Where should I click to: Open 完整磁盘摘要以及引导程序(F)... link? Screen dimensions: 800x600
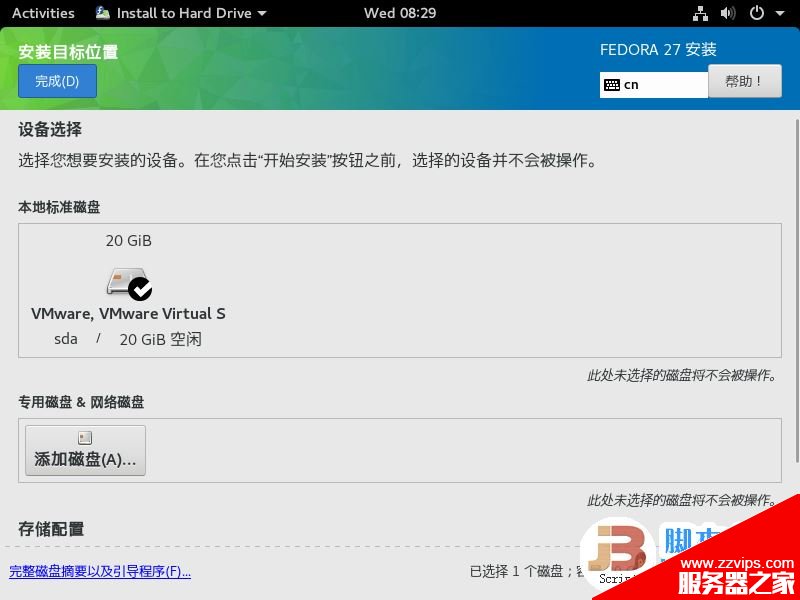[x=100, y=571]
